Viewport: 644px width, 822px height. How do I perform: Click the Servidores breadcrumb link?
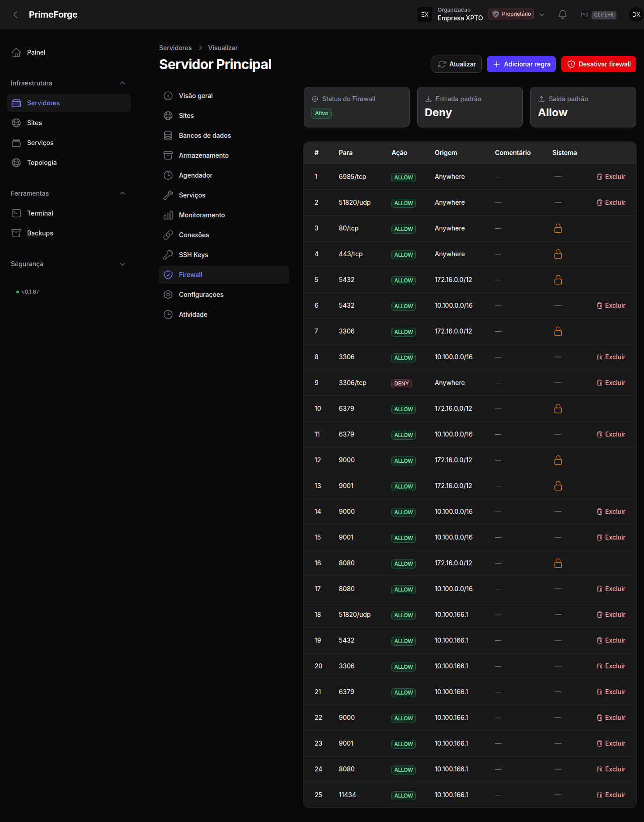pyautogui.click(x=175, y=48)
